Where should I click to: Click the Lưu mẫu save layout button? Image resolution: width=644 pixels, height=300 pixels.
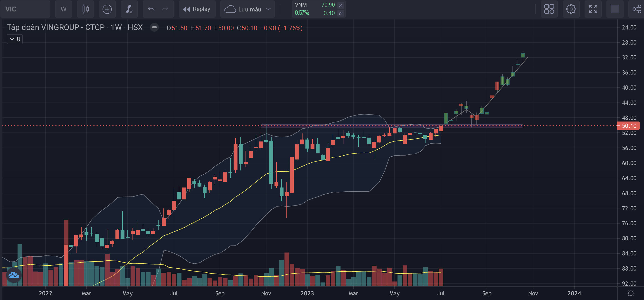(243, 9)
